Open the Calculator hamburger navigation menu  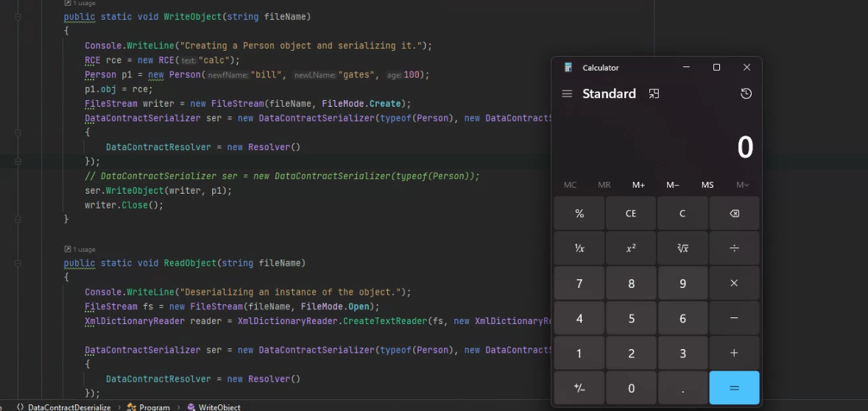click(x=567, y=94)
